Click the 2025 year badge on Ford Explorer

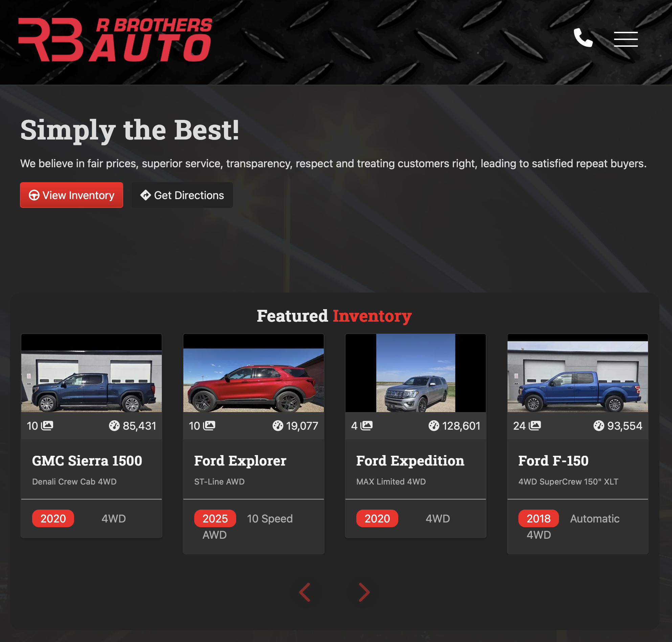pos(215,518)
